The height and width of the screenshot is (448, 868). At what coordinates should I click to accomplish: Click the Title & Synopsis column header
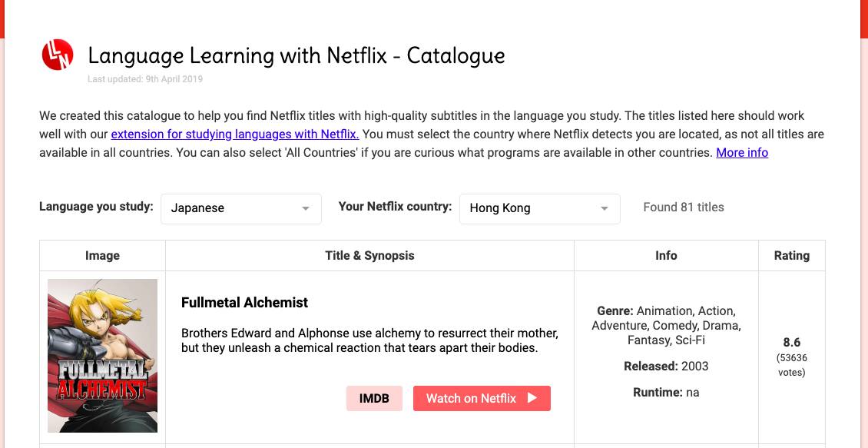[x=369, y=255]
